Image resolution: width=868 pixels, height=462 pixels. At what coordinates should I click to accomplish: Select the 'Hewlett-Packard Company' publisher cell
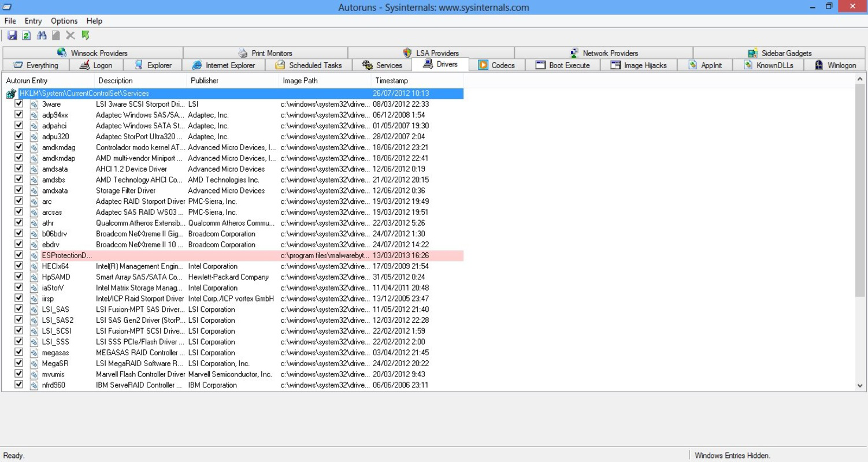point(228,277)
